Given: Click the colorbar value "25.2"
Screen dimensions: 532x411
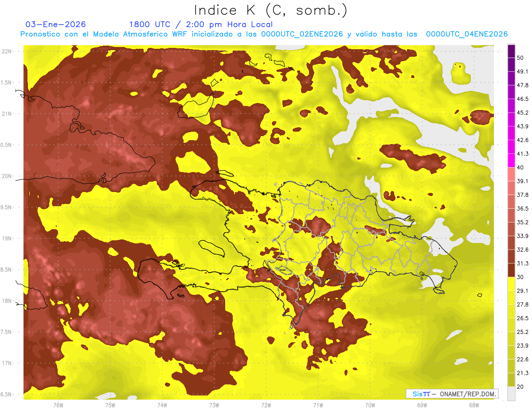Looking at the screenshot, I should tap(523, 332).
